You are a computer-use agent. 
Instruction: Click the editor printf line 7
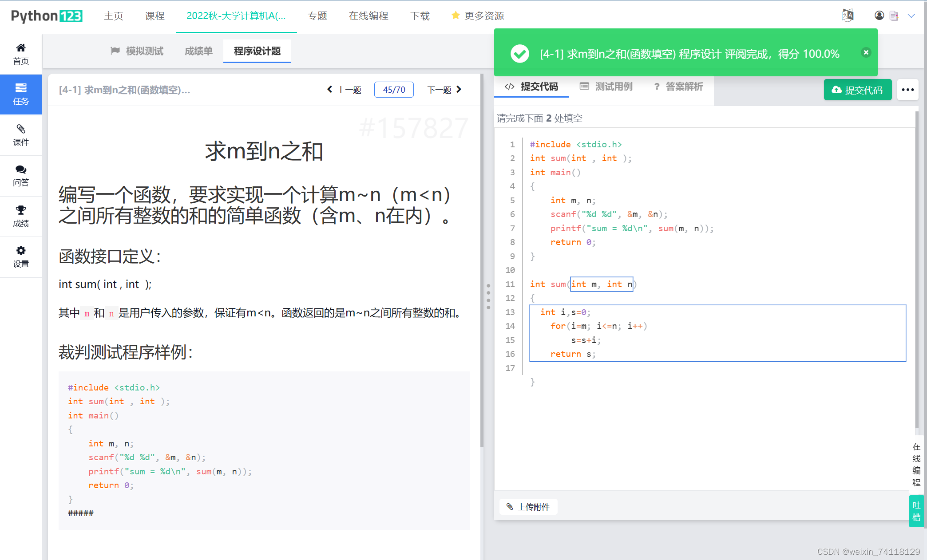pyautogui.click(x=632, y=228)
